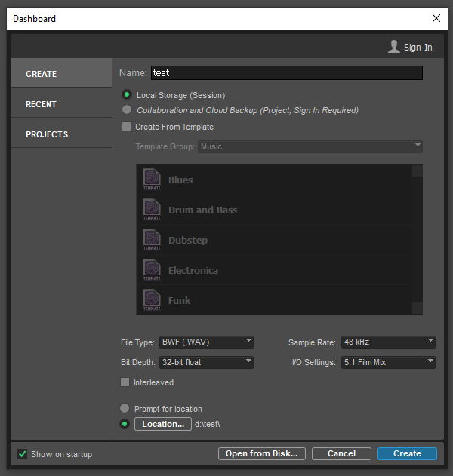Viewport: 453px width, 476px height.
Task: Click the Open from Disk... button
Action: (261, 453)
